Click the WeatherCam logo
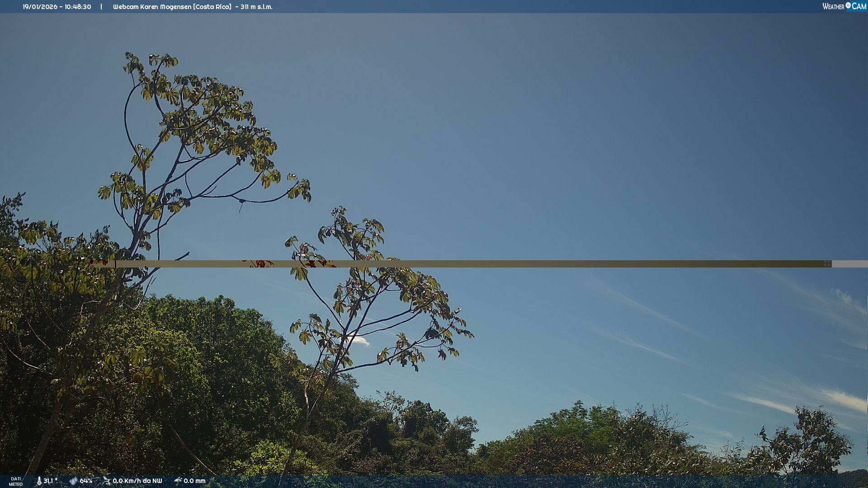This screenshot has height=488, width=868. coord(844,6)
